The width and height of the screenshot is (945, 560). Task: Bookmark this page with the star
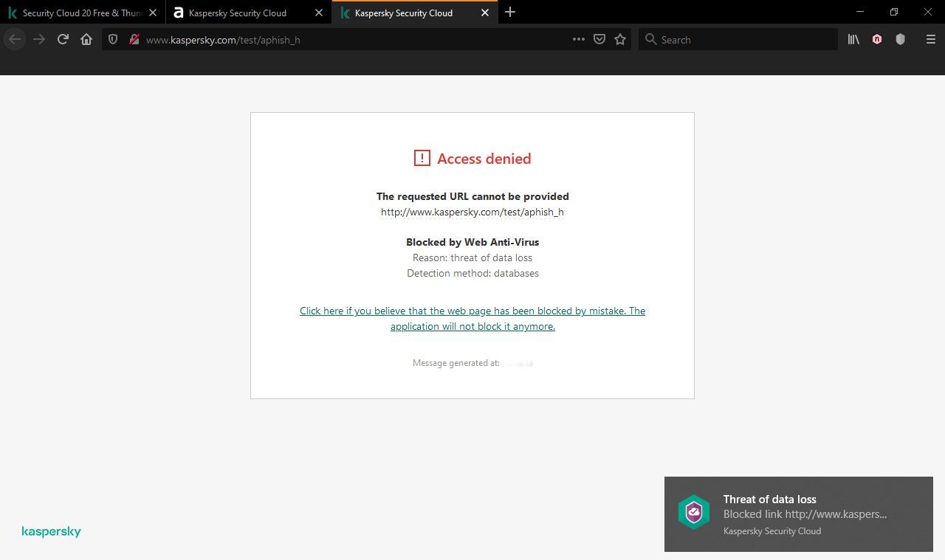620,40
